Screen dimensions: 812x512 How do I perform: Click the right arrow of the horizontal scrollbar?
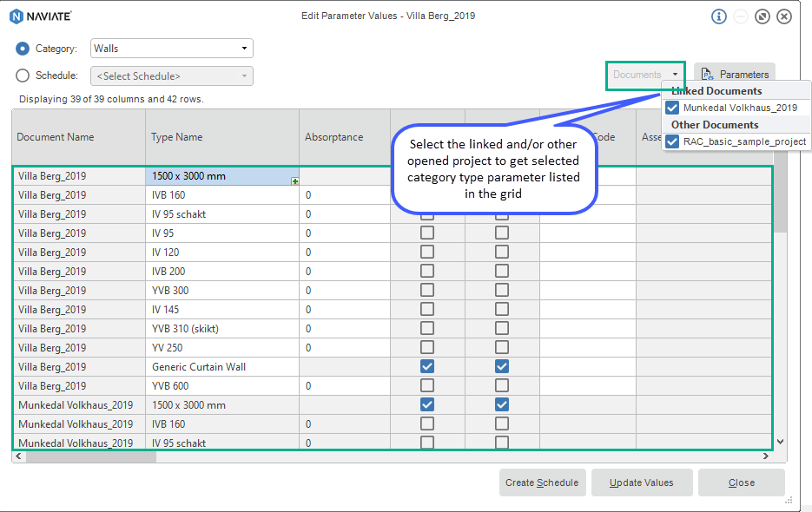(x=766, y=455)
